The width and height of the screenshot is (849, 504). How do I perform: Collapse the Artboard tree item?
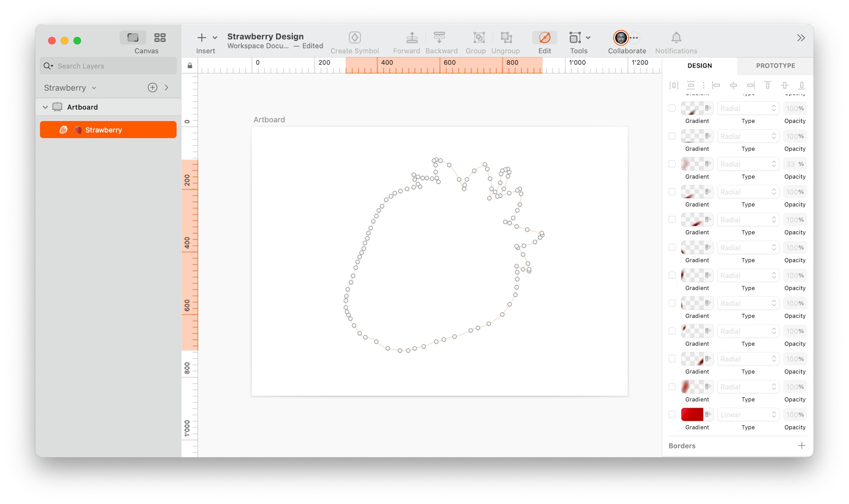[x=45, y=107]
